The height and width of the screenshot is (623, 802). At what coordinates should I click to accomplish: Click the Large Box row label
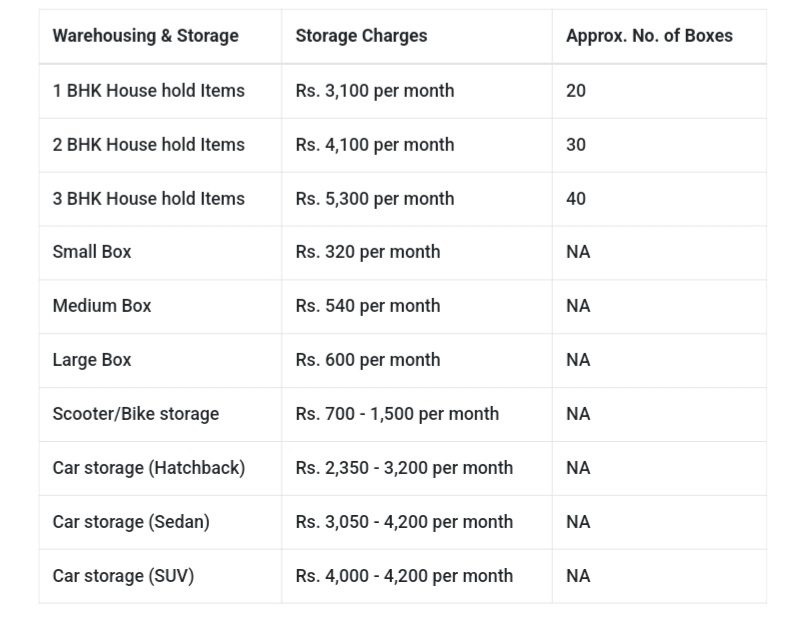92,360
